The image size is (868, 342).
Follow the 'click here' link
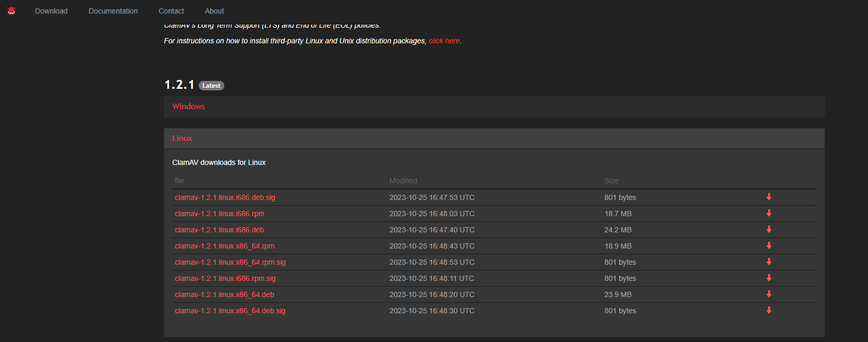point(444,41)
